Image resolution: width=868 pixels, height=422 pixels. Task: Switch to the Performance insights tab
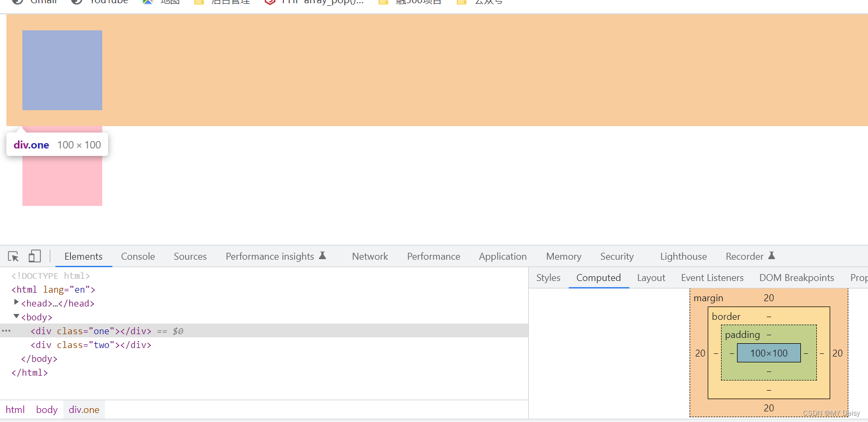[x=270, y=256]
